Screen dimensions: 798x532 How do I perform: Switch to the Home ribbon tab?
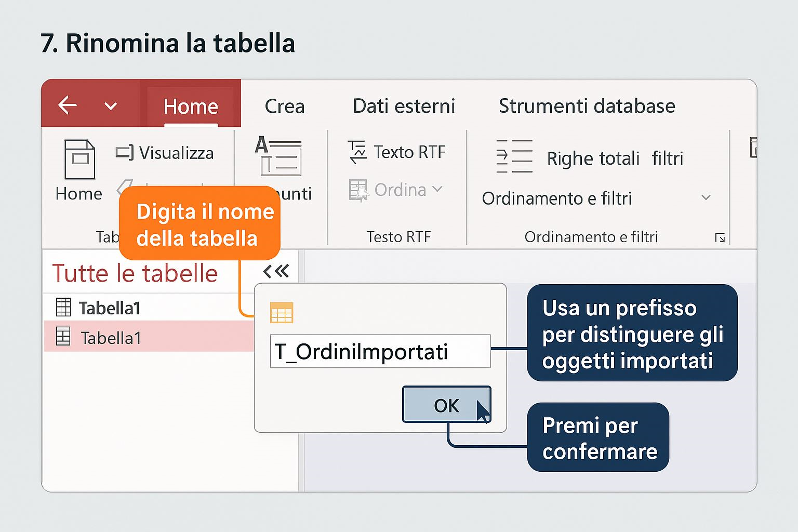[x=190, y=107]
